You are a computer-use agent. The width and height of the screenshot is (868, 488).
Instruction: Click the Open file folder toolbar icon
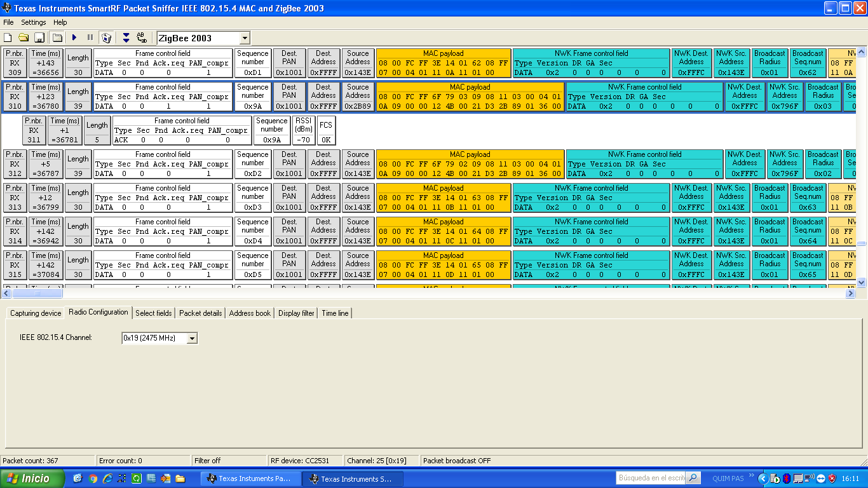click(24, 37)
